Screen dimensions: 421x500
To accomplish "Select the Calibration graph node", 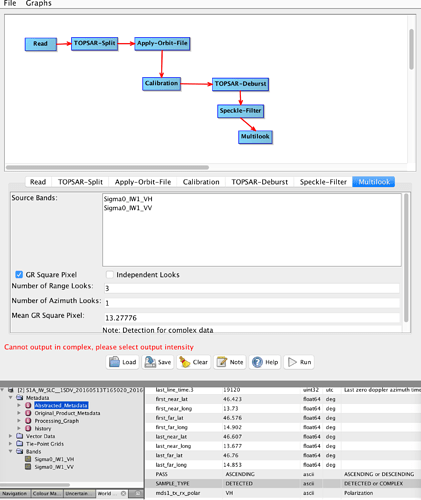I will pos(161,84).
